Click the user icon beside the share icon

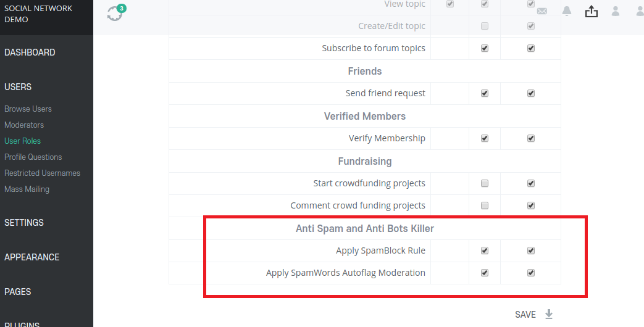tap(616, 11)
